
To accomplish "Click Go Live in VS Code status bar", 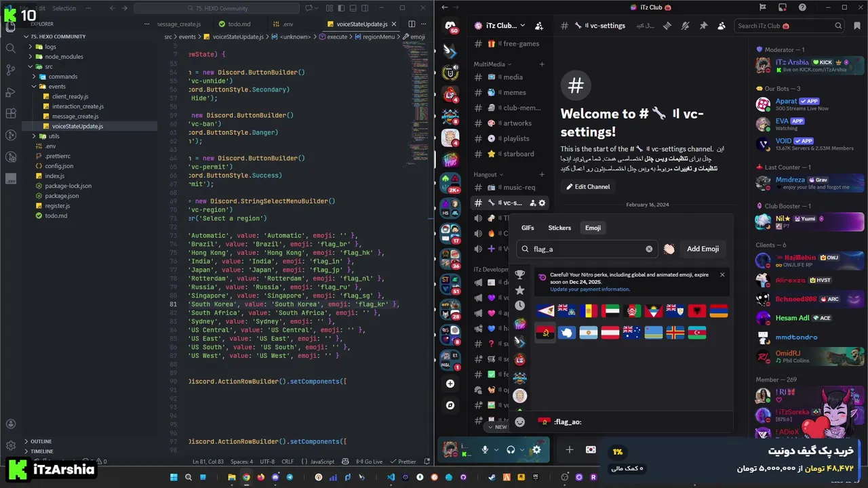I will (370, 462).
